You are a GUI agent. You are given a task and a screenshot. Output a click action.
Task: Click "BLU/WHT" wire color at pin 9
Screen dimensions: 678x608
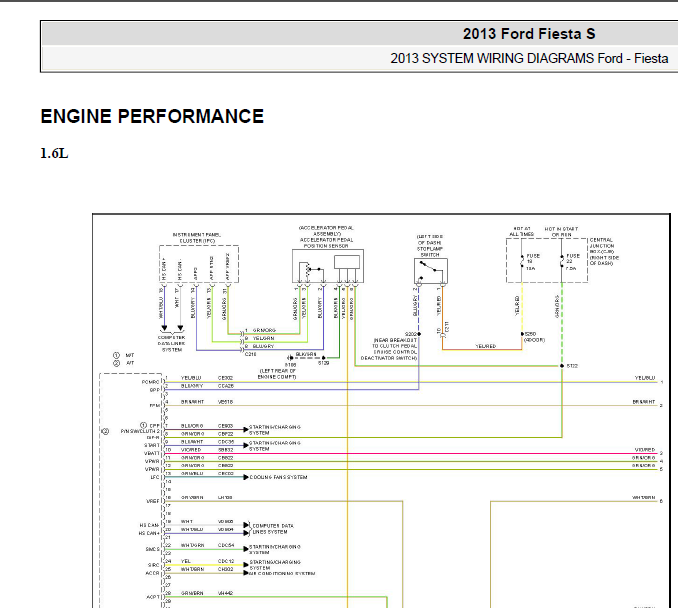tap(192, 442)
